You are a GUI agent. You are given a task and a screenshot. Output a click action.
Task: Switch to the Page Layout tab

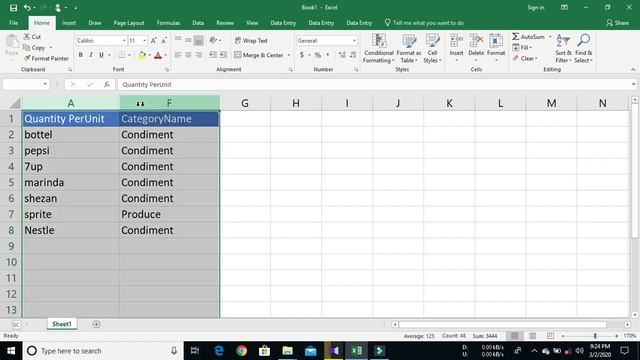tap(129, 23)
